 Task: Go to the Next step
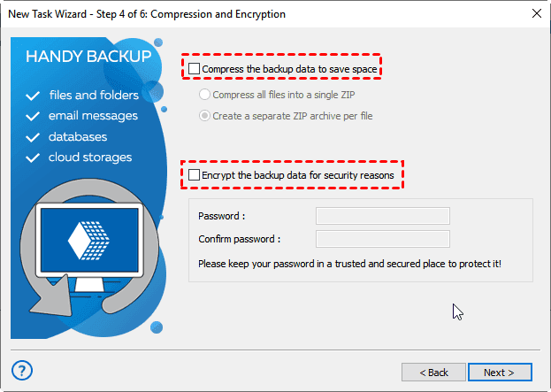point(500,372)
